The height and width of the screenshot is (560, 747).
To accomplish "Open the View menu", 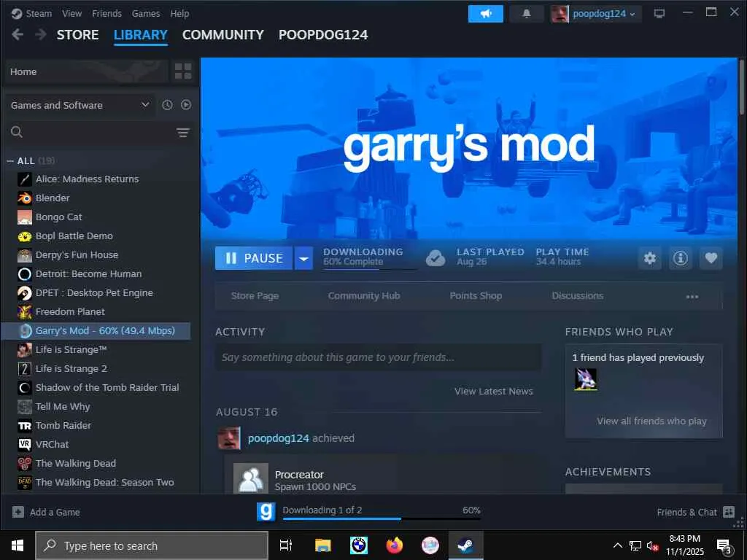I will point(71,13).
